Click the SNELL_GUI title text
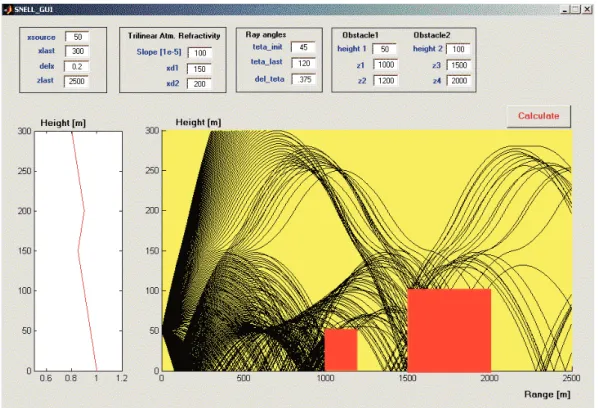 (x=34, y=10)
